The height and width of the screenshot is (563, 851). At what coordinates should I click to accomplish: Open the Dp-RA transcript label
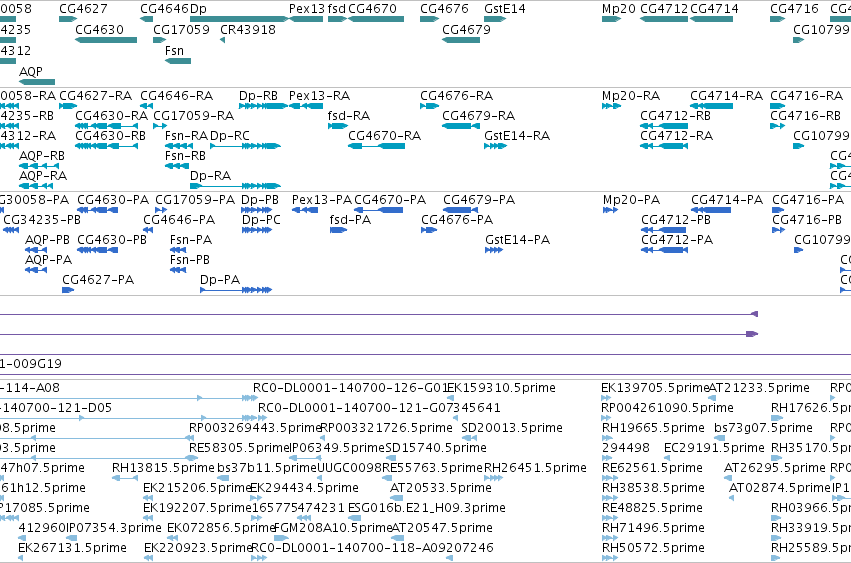210,176
